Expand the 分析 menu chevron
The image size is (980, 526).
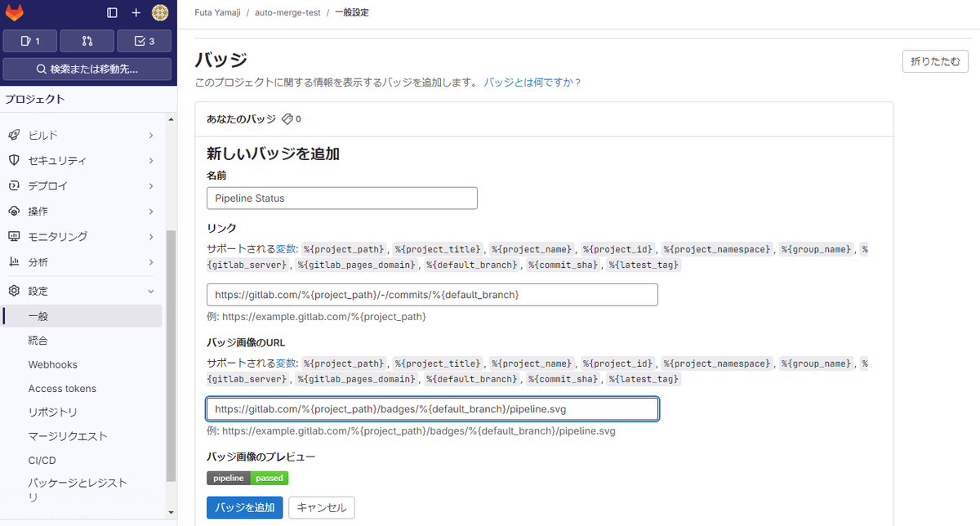(151, 262)
